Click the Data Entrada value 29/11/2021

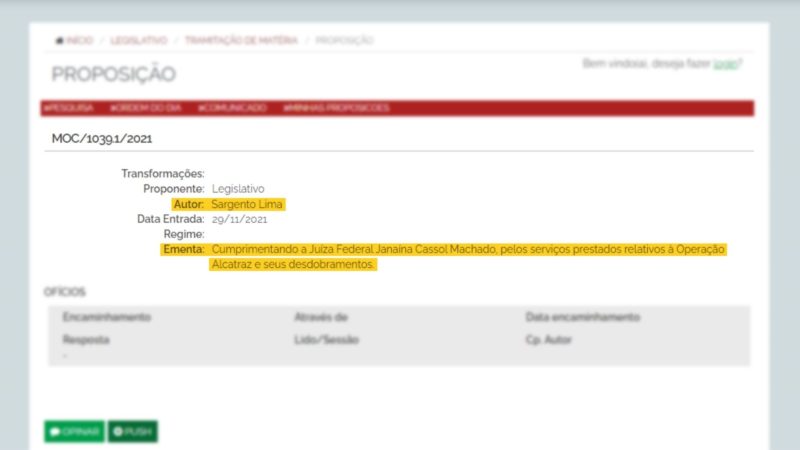coord(240,219)
